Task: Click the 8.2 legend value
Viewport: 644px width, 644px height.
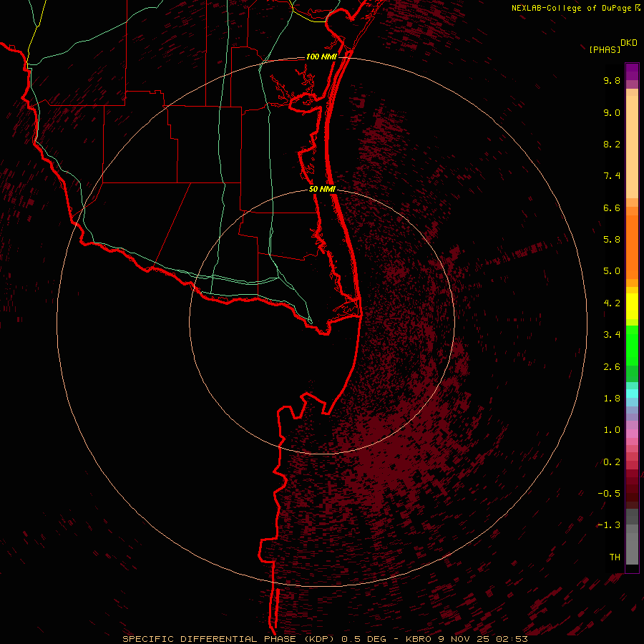Action: point(612,145)
